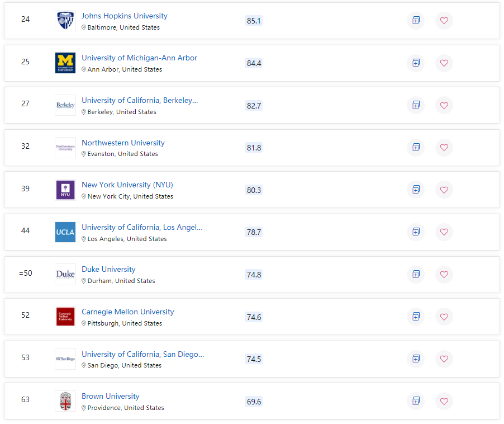Favorite Johns Hopkins University with heart icon

[444, 21]
